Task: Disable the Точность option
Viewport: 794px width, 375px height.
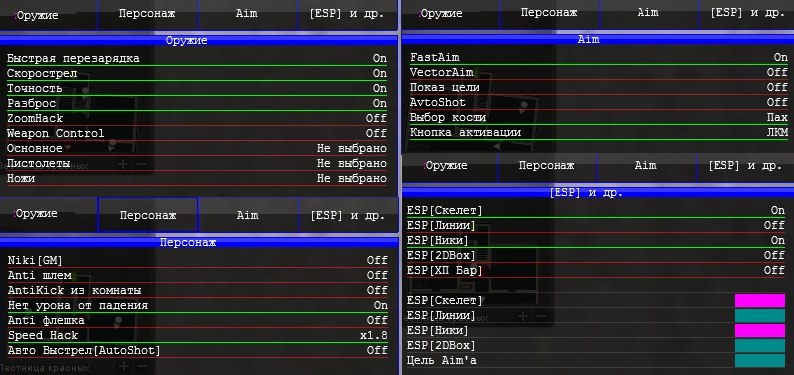Action: [196, 89]
